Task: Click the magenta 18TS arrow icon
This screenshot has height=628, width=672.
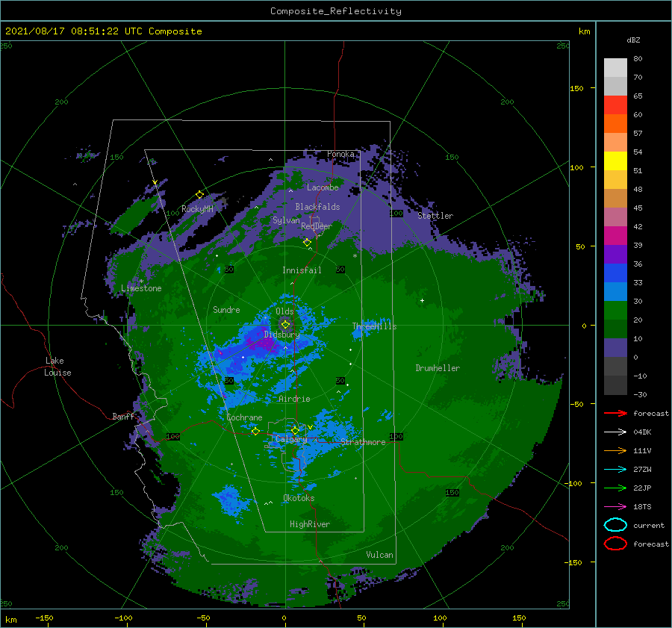Action: click(615, 506)
